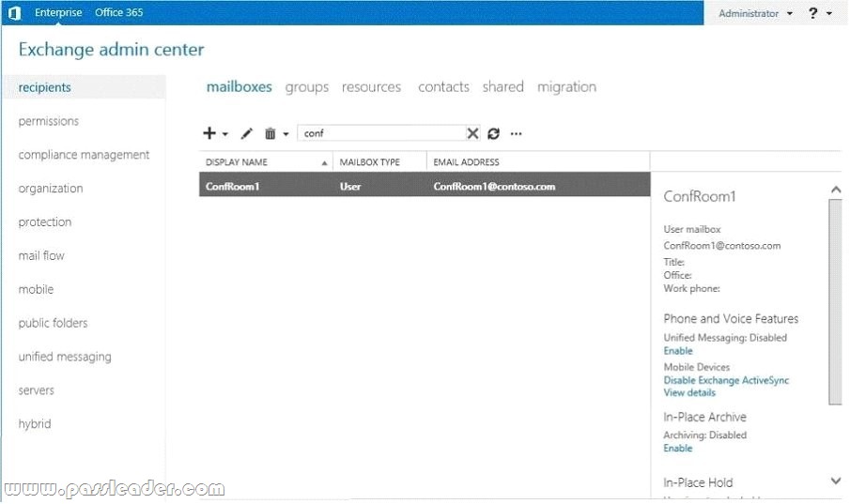Viewport: 850px width, 504px height.
Task: Select the ConfRoom1 display name cell
Action: [x=233, y=187]
